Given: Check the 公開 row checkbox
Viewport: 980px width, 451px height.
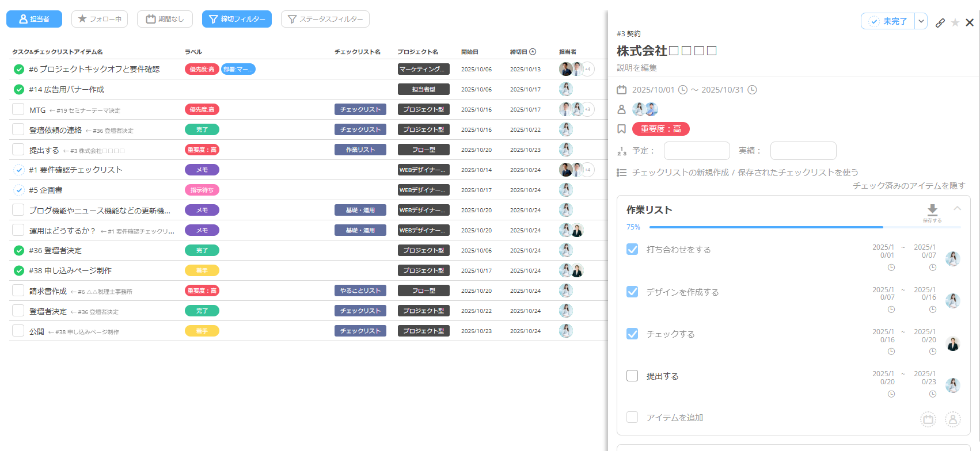Looking at the screenshot, I should click(18, 331).
